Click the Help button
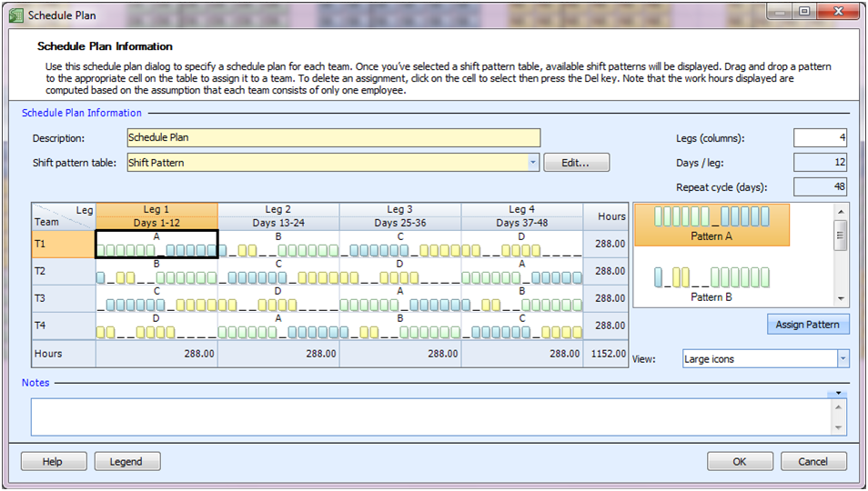This screenshot has height=491, width=868. (x=54, y=462)
